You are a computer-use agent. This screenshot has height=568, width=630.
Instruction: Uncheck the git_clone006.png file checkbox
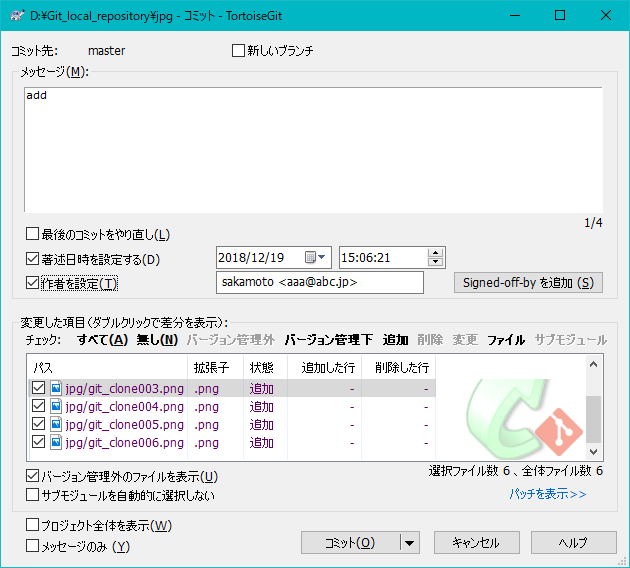39,442
